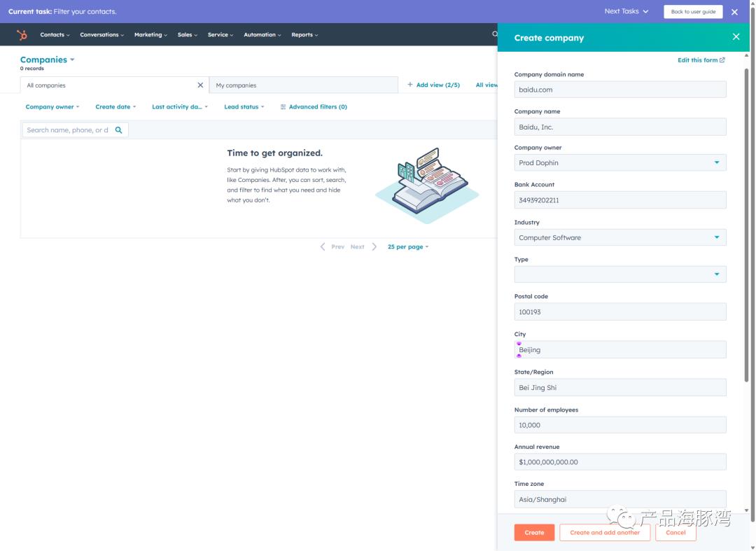The width and height of the screenshot is (756, 551).
Task: Click the Company name field
Action: pyautogui.click(x=620, y=127)
